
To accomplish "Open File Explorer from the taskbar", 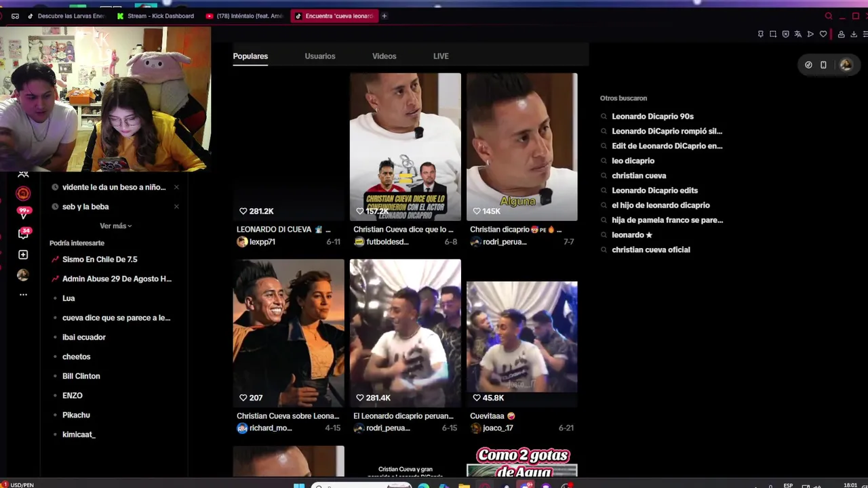I will (x=464, y=485).
